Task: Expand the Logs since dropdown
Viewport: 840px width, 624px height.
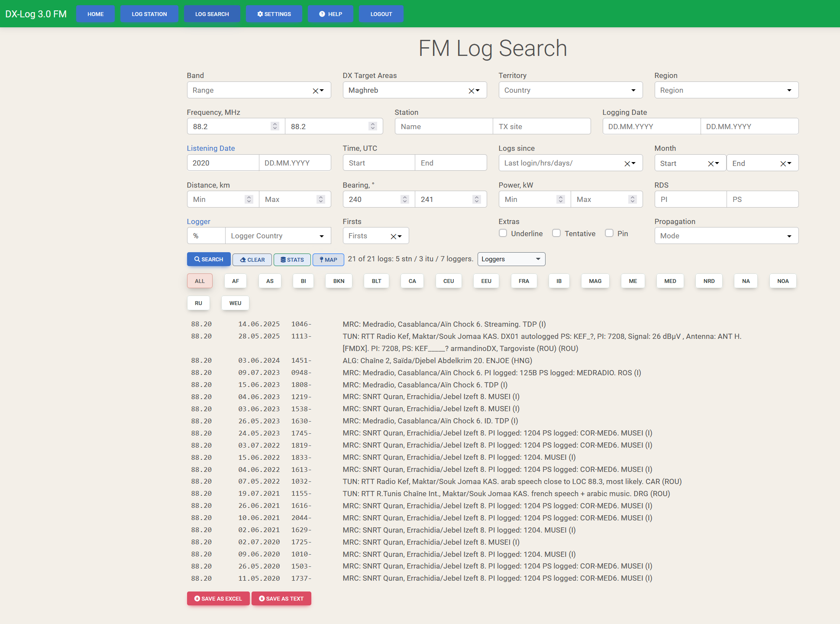Action: coord(633,163)
